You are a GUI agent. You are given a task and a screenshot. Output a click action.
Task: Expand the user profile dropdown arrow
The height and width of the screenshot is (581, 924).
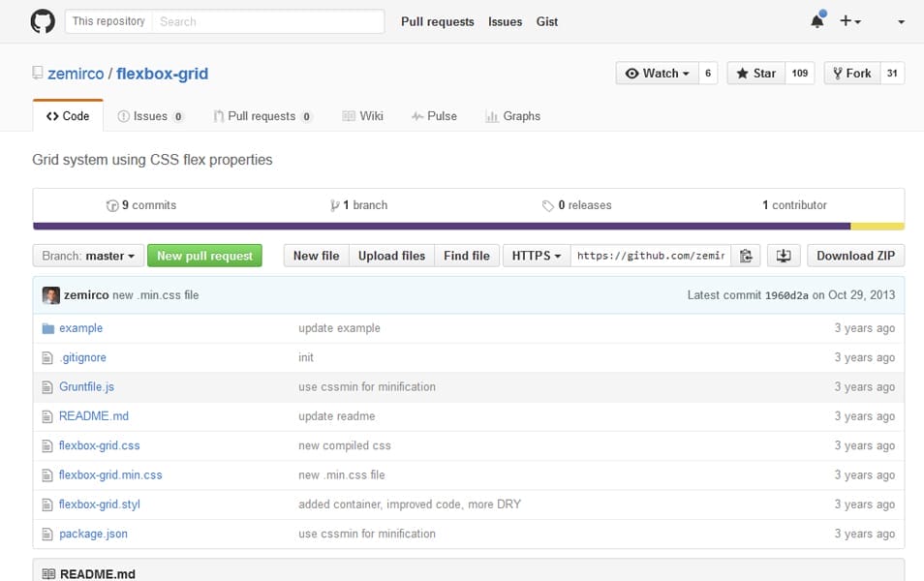(x=901, y=22)
